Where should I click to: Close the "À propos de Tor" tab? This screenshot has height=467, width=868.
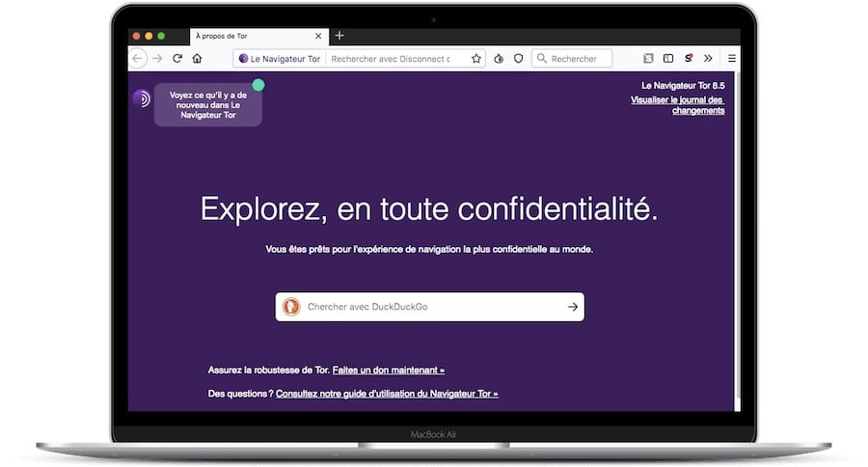pyautogui.click(x=318, y=36)
